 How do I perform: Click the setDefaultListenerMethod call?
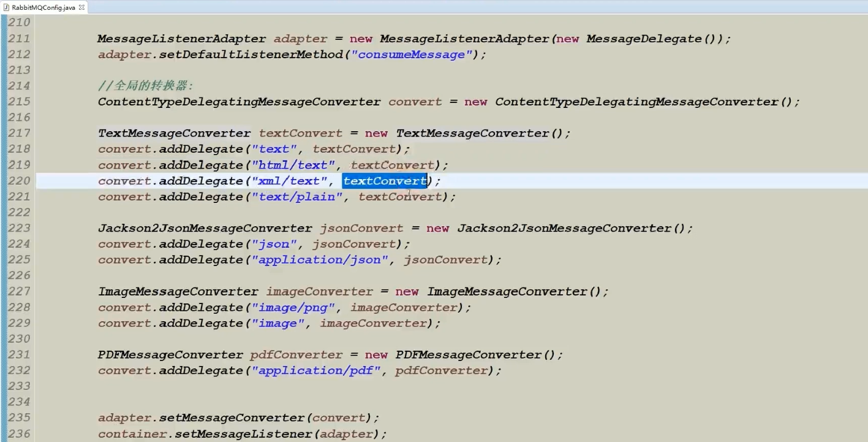tap(251, 55)
